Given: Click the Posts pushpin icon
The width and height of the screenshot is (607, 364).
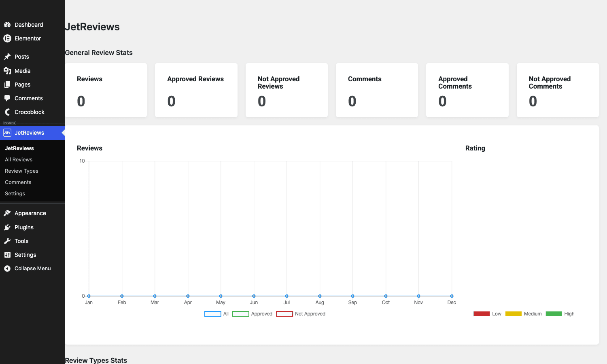Looking at the screenshot, I should click(x=7, y=57).
